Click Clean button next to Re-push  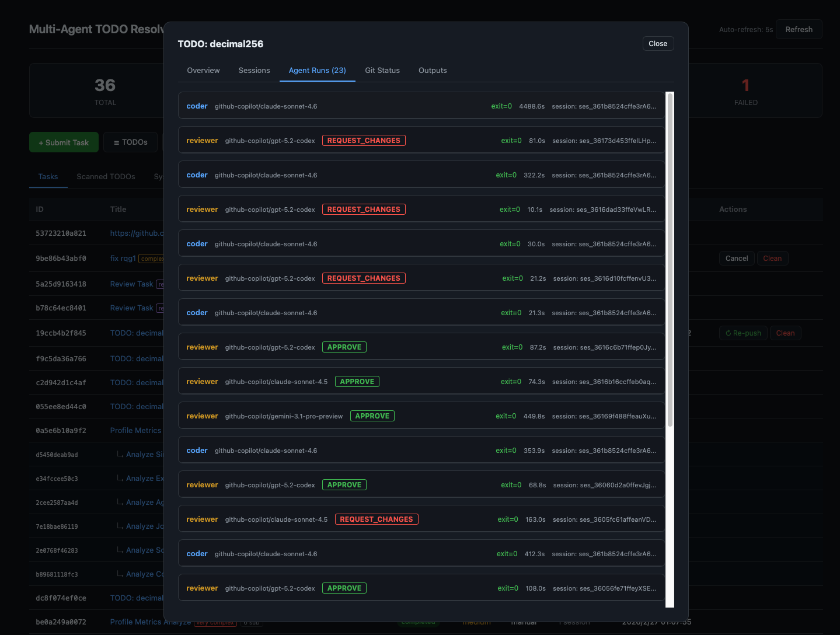click(x=785, y=333)
